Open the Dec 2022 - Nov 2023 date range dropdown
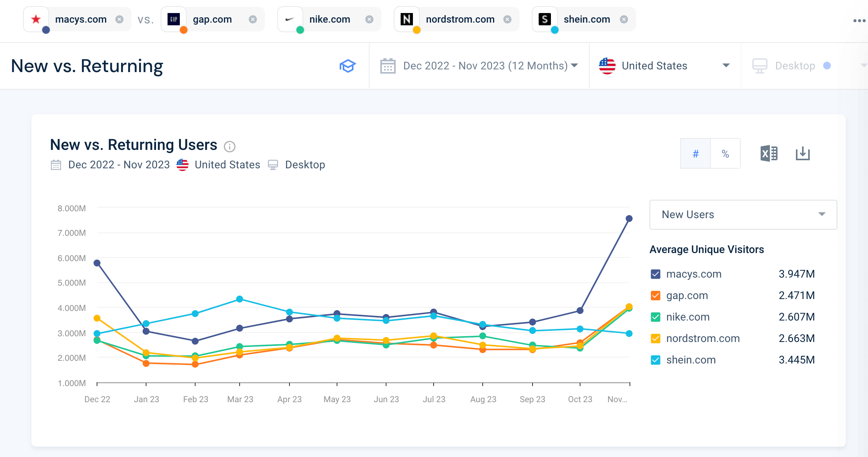868x457 pixels. click(x=479, y=66)
